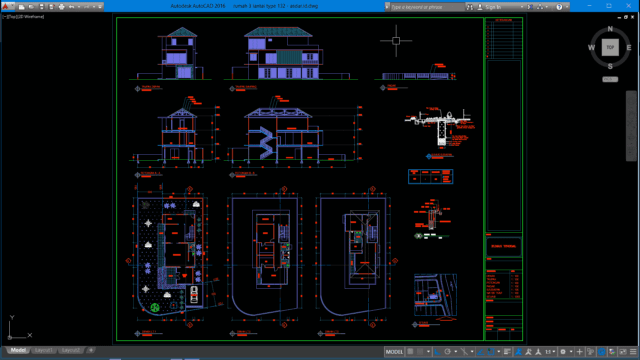Add a new layout with plus tab
Screen dimensions: 640x360
coord(91,350)
